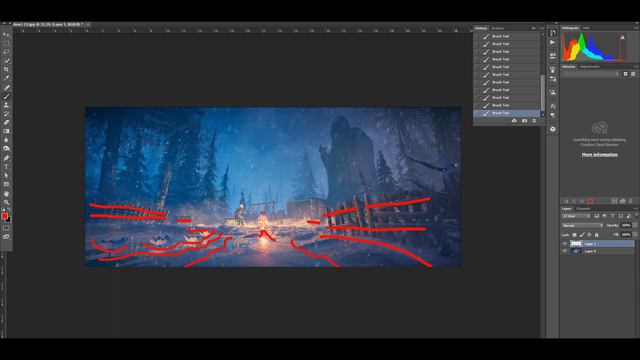Switch Libraries panel to grid view
Screen dimensions: 640x360
tap(625, 74)
